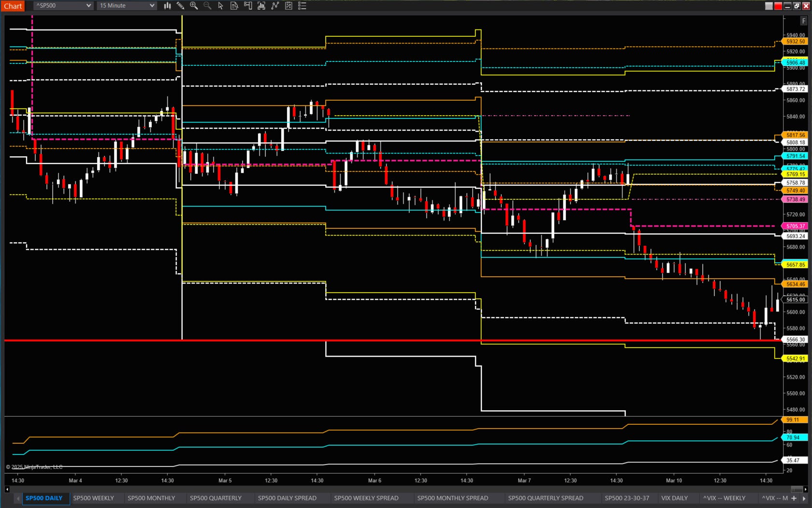Add a new tab with the plus button
This screenshot has width=812, height=508.
pos(794,498)
